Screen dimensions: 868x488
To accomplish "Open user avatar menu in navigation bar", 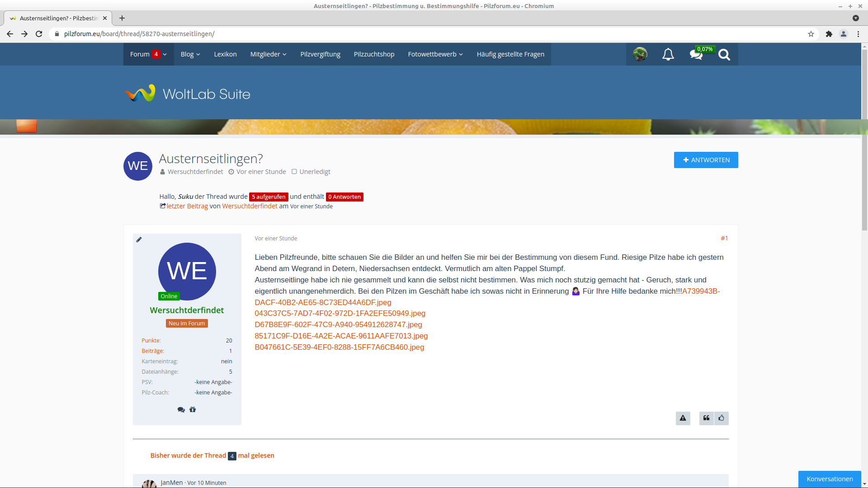I will click(x=640, y=54).
